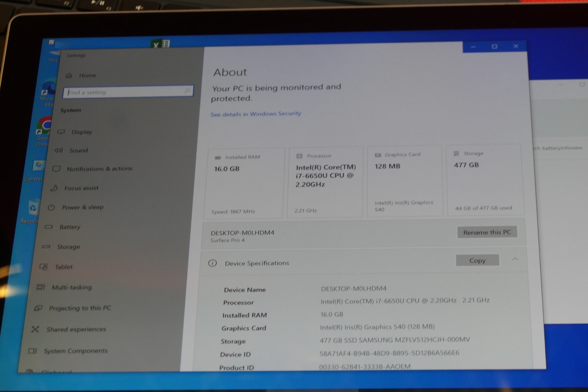The image size is (588, 392).
Task: Click the Tablet icon in sidebar
Action: tap(43, 267)
